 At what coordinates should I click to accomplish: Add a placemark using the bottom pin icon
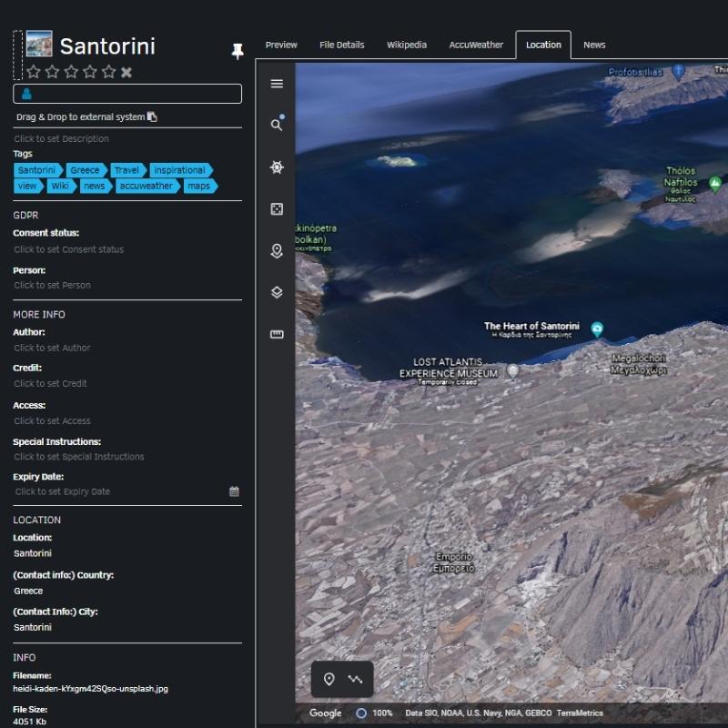(329, 679)
